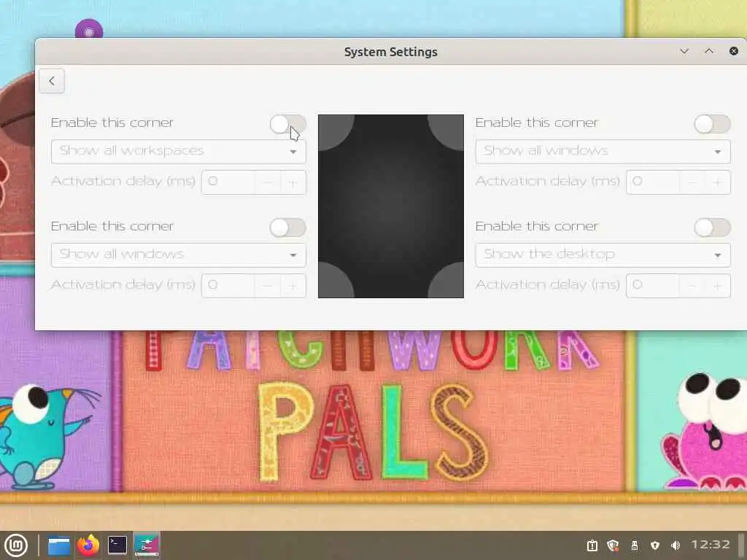Enable the top-left hot corner toggle
Image resolution: width=747 pixels, height=560 pixels.
click(x=287, y=124)
